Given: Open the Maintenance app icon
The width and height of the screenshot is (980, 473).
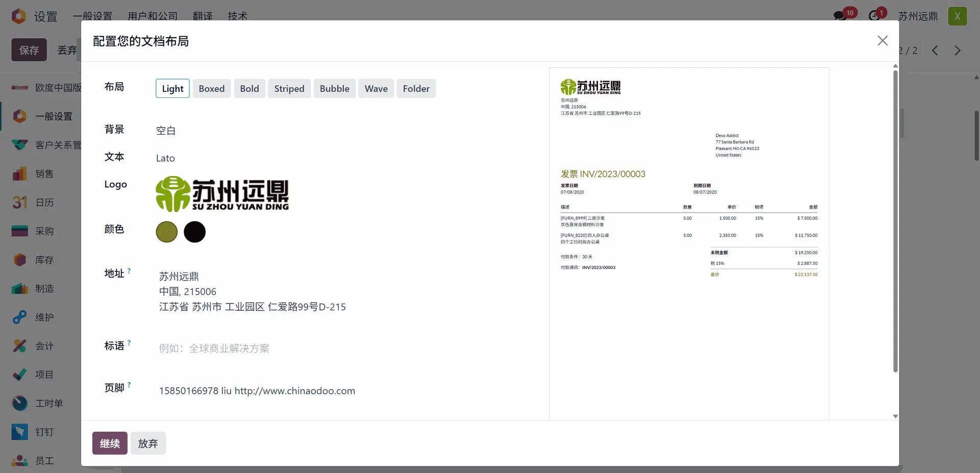Looking at the screenshot, I should coord(19,317).
